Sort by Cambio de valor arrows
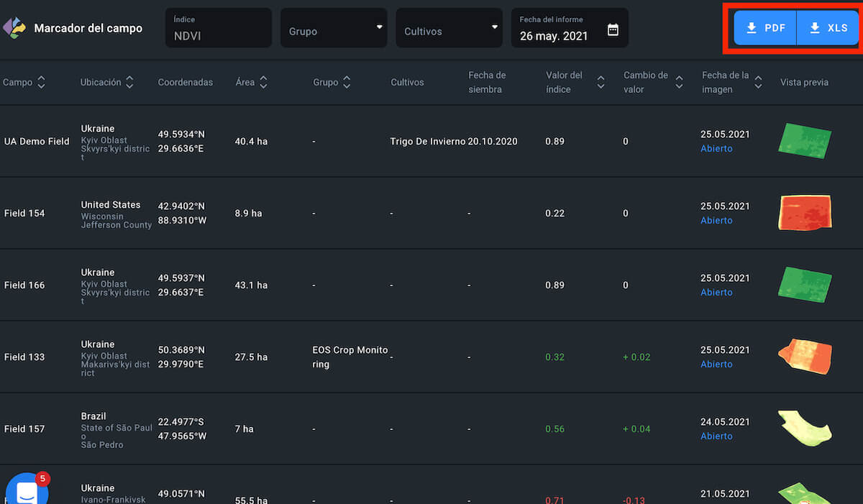The width and height of the screenshot is (863, 504). (x=679, y=83)
